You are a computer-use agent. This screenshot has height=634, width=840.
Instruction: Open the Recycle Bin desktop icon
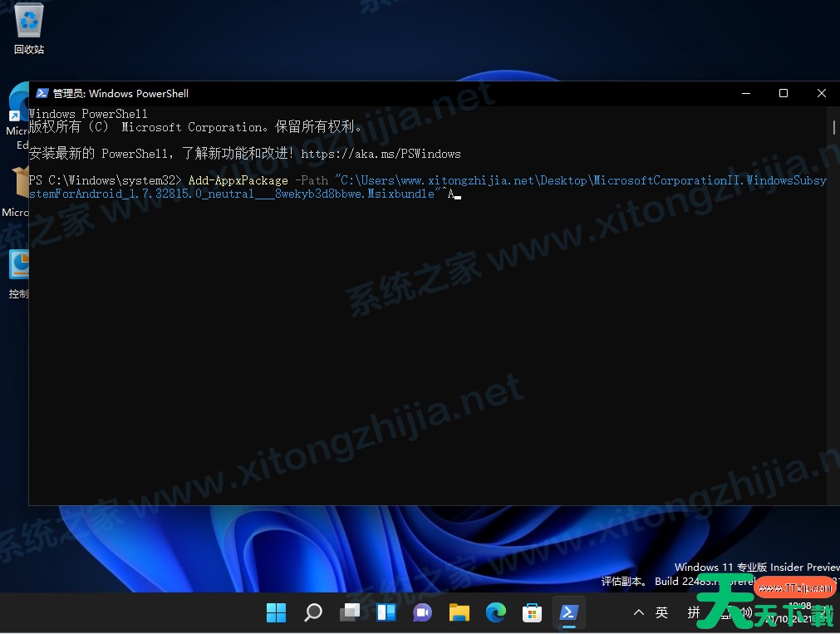[x=29, y=29]
